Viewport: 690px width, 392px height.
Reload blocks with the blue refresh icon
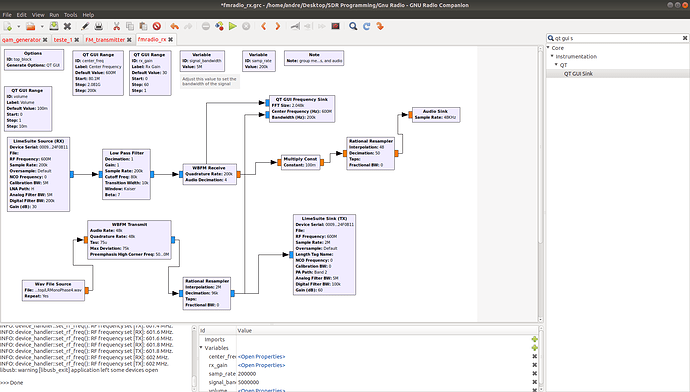(366, 26)
